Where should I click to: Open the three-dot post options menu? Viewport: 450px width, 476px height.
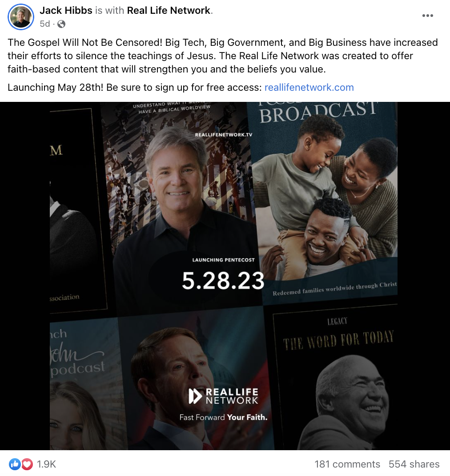(428, 16)
